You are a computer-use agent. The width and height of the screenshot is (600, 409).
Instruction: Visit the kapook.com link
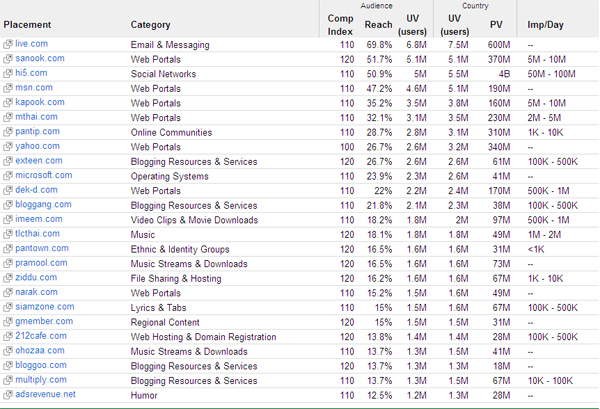(40, 102)
